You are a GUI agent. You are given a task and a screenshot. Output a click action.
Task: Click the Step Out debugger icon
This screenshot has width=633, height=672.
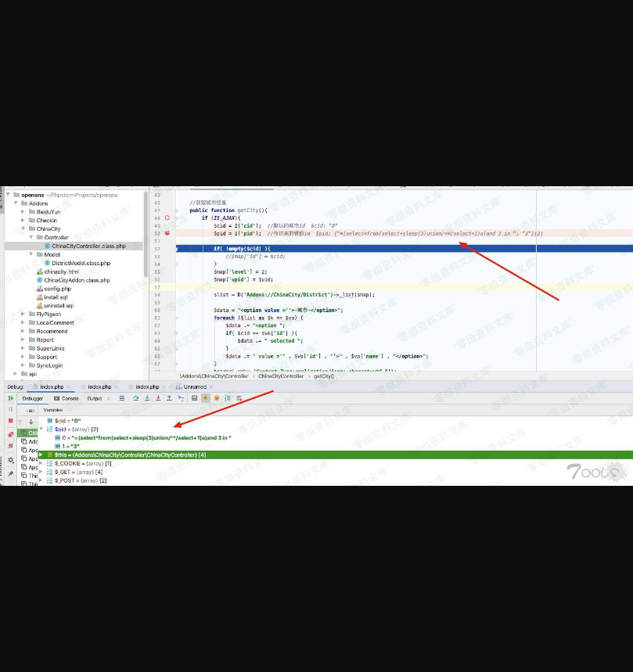pos(169,398)
